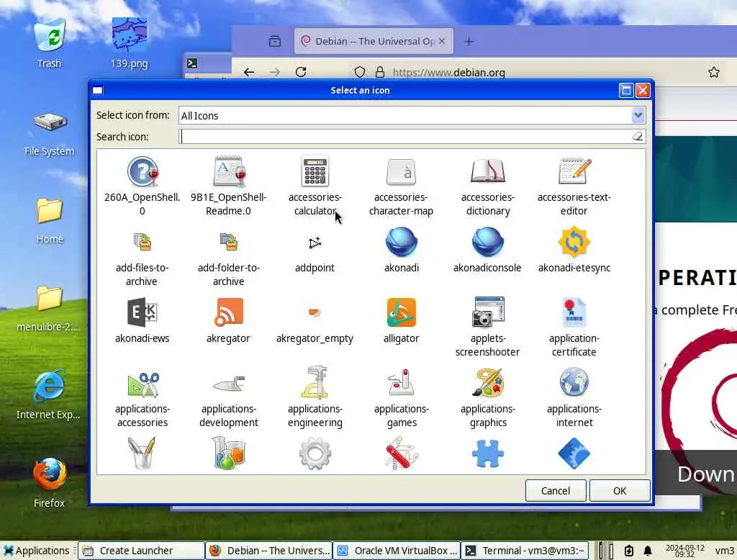This screenshot has width=737, height=560.
Task: Open the dialog window menu icon
Action: (x=98, y=90)
